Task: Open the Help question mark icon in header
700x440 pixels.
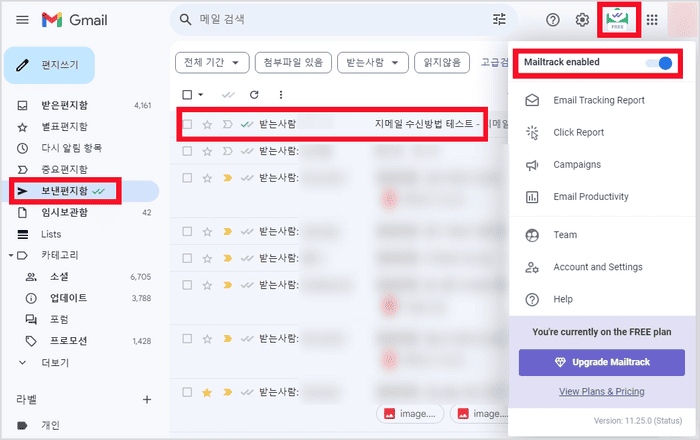Action: pyautogui.click(x=553, y=20)
